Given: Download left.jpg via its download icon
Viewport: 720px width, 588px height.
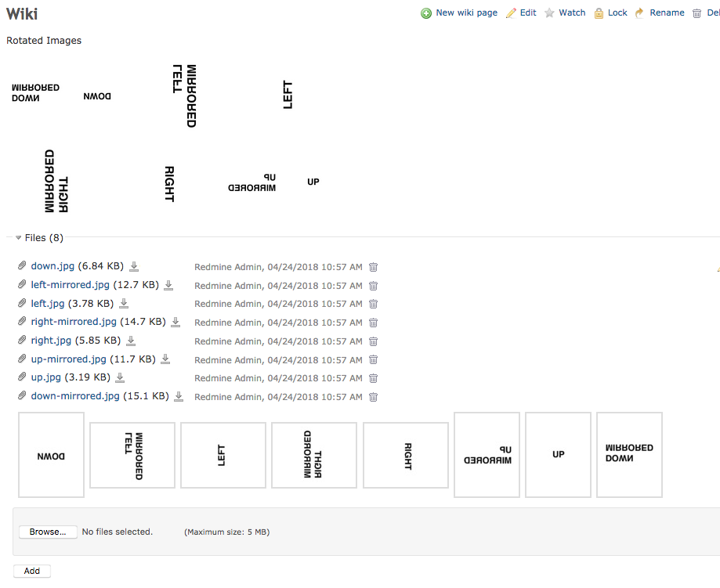Looking at the screenshot, I should pyautogui.click(x=124, y=304).
